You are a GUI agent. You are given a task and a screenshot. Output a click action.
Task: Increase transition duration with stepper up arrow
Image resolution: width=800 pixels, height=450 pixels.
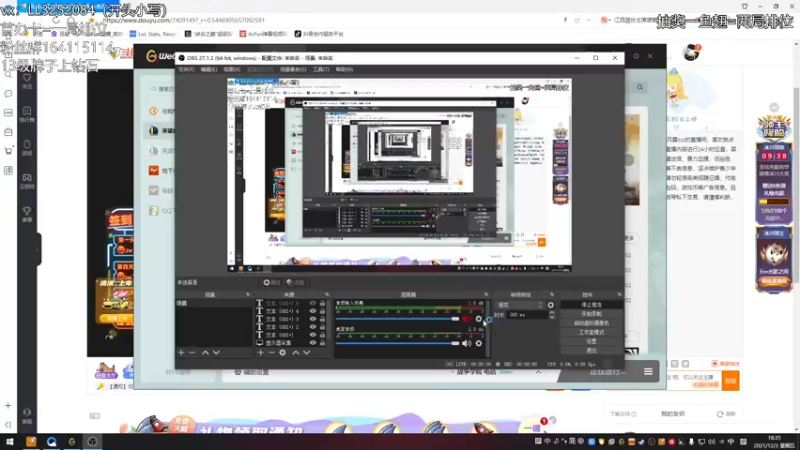click(552, 313)
